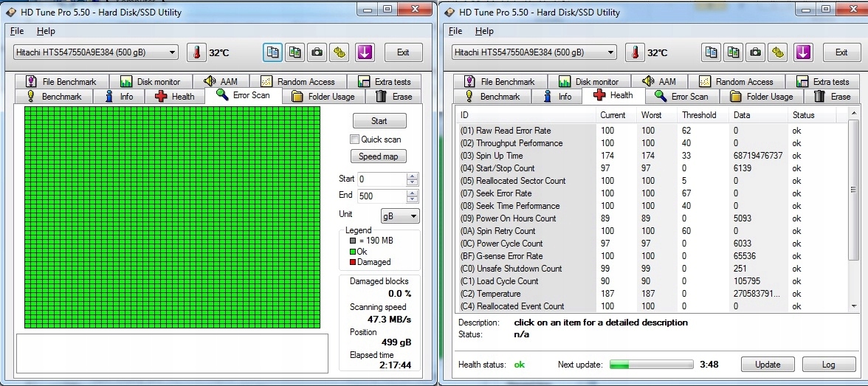Open AAM tab in right window
Viewport: 868px width, 386px height.
[658, 81]
